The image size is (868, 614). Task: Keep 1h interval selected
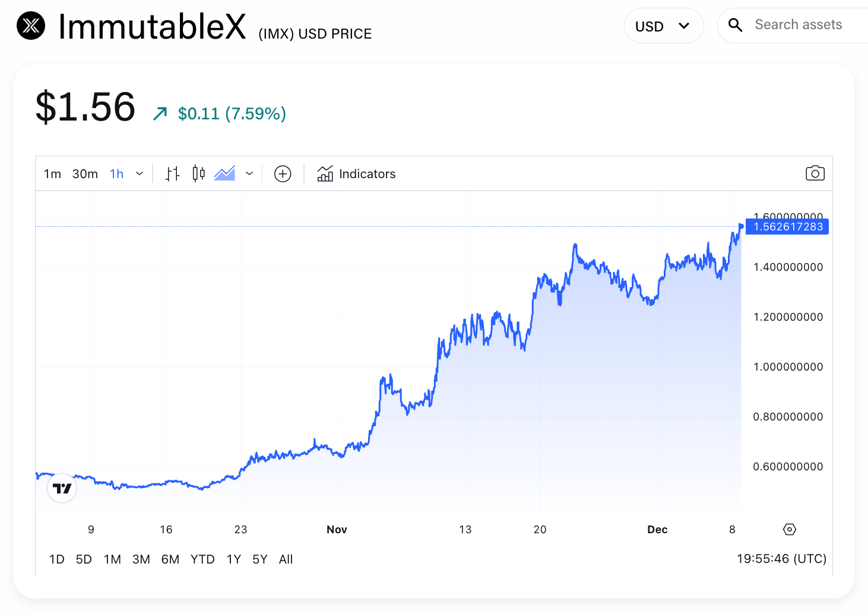(116, 173)
